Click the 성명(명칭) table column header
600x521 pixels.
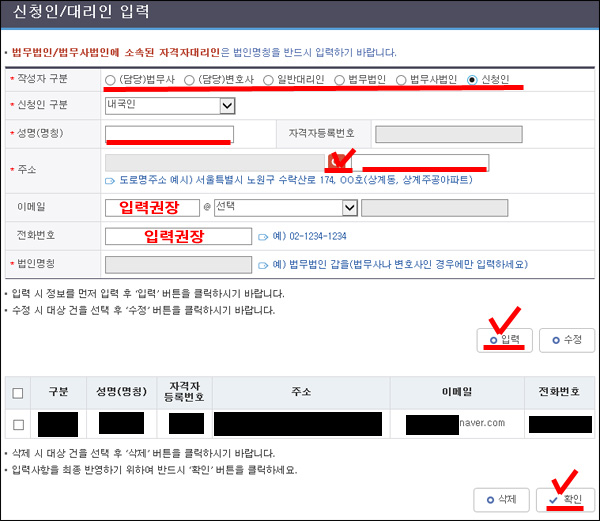(x=121, y=392)
